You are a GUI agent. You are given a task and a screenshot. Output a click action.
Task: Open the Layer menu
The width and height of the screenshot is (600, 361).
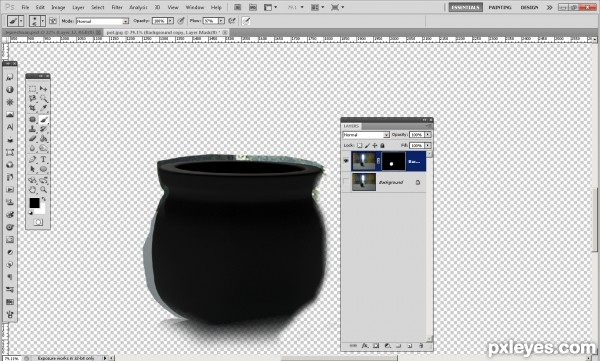78,7
